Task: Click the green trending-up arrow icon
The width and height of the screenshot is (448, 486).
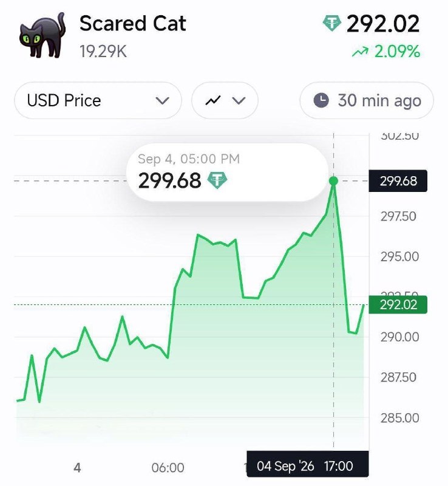Action: tap(360, 52)
